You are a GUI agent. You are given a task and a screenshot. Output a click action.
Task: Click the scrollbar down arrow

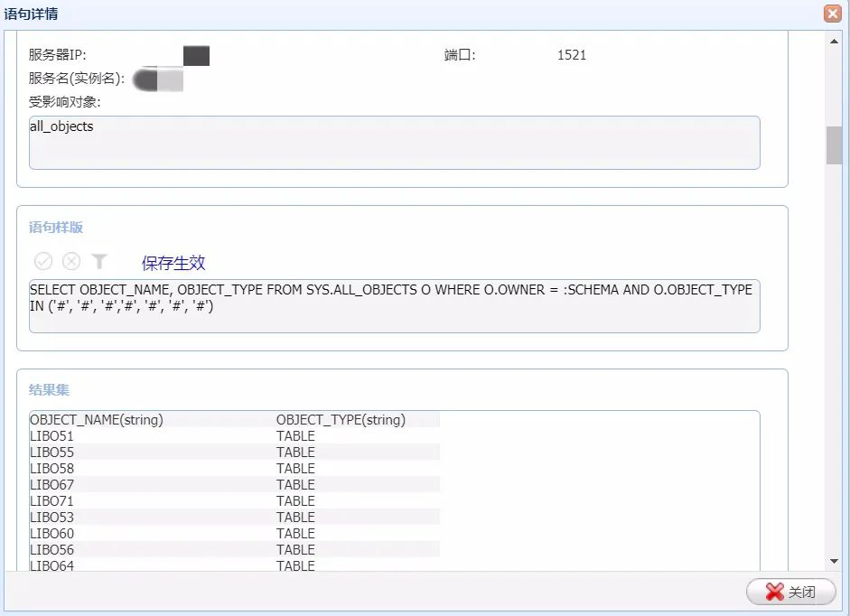(x=834, y=561)
